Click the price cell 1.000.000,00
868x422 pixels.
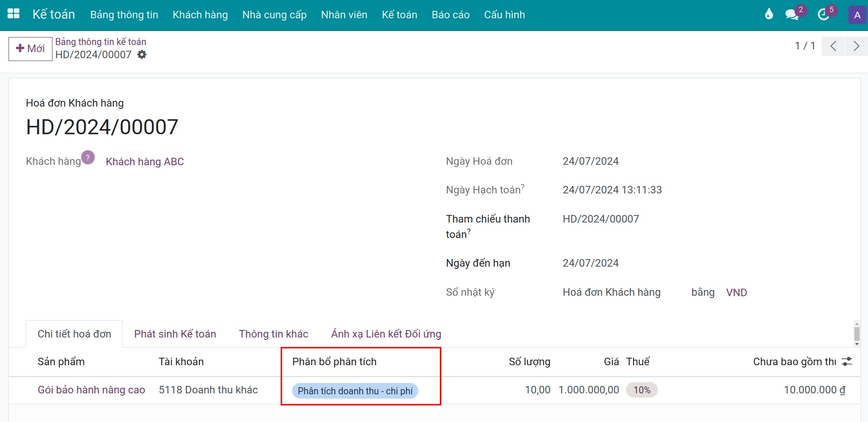click(x=589, y=390)
